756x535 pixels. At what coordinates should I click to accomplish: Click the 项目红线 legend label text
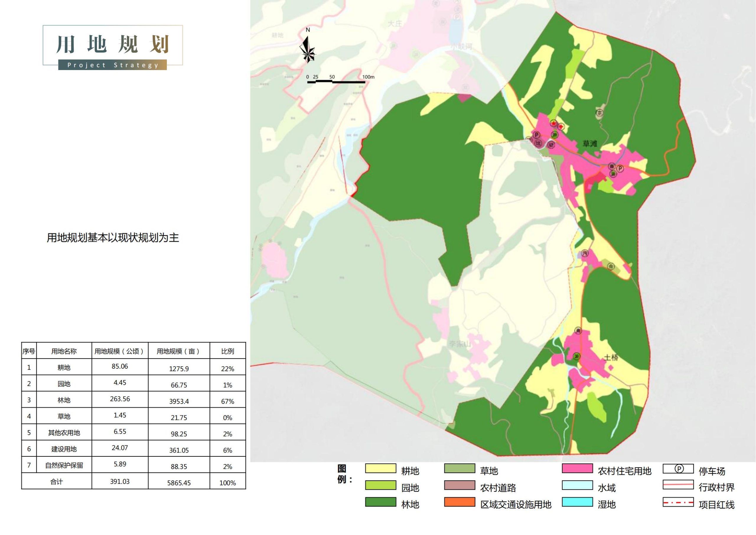pos(716,505)
